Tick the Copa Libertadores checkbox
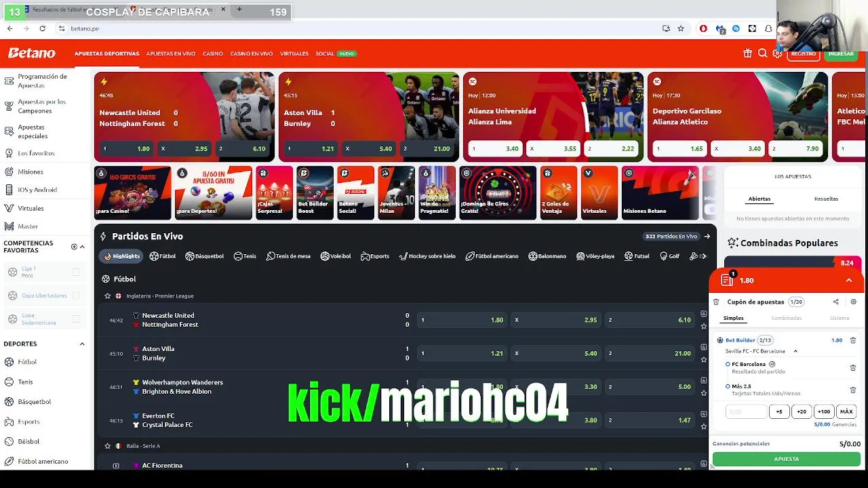The height and width of the screenshot is (488, 868). click(76, 296)
